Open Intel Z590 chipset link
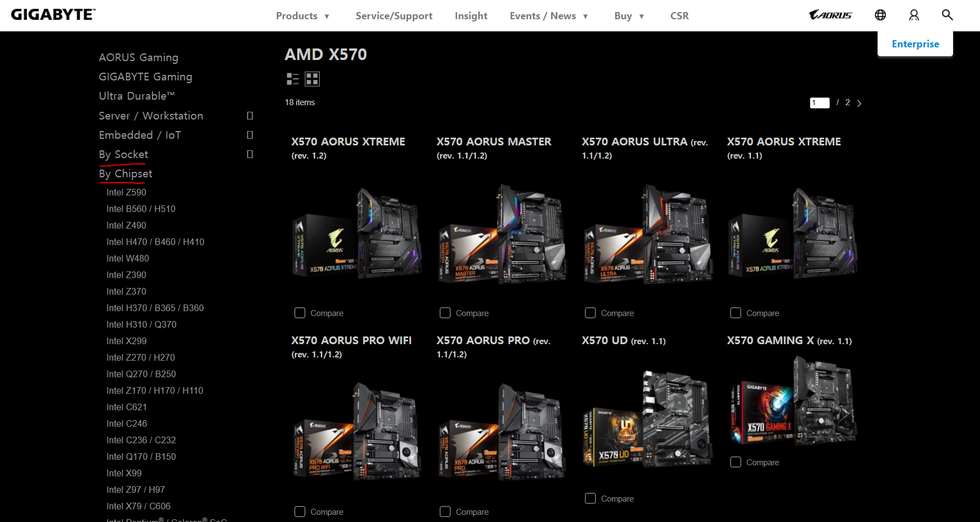The height and width of the screenshot is (522, 980). pyautogui.click(x=127, y=192)
